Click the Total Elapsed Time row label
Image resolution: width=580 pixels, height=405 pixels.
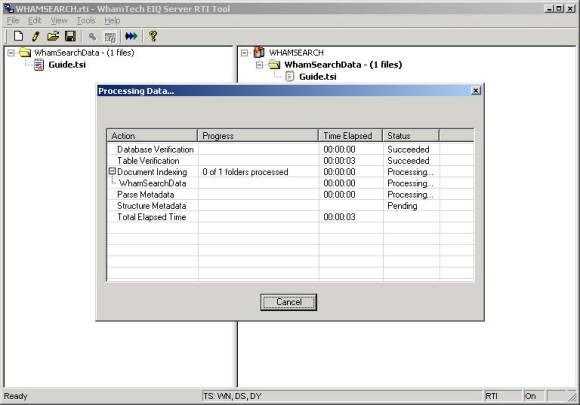151,217
